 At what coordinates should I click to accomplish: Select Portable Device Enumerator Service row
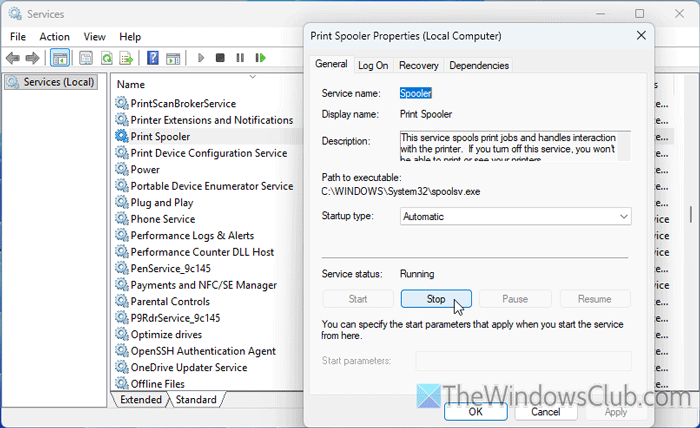[x=212, y=186]
